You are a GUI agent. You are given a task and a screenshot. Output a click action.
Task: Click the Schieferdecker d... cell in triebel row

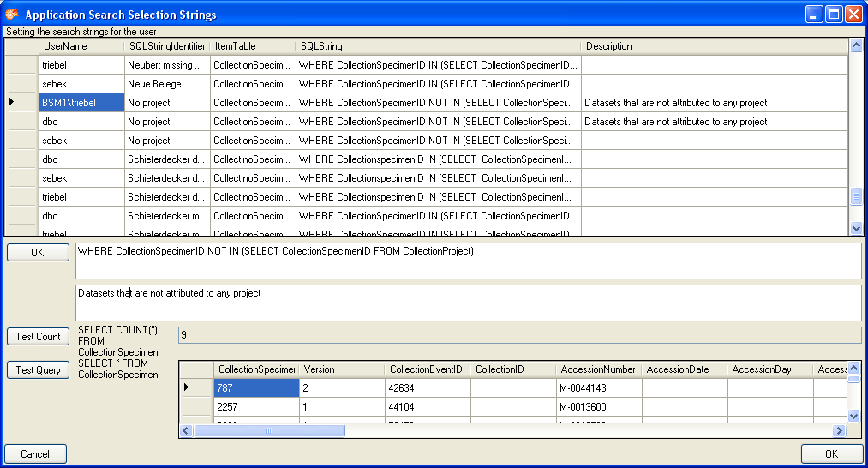click(x=167, y=196)
